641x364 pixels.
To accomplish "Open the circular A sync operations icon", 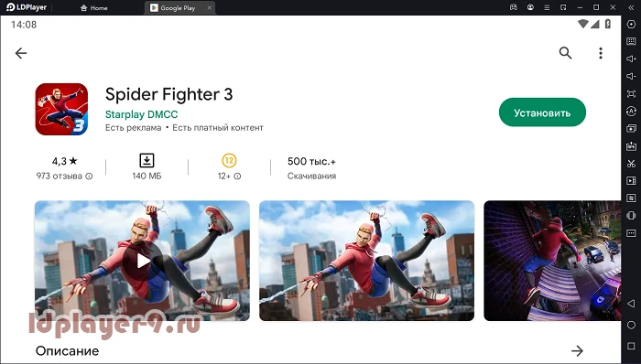I will point(631,111).
